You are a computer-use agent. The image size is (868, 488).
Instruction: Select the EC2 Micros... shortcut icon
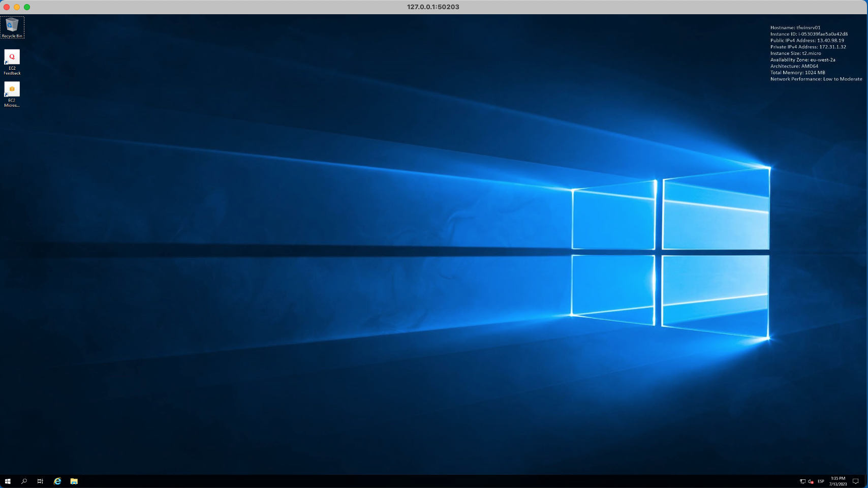tap(12, 95)
